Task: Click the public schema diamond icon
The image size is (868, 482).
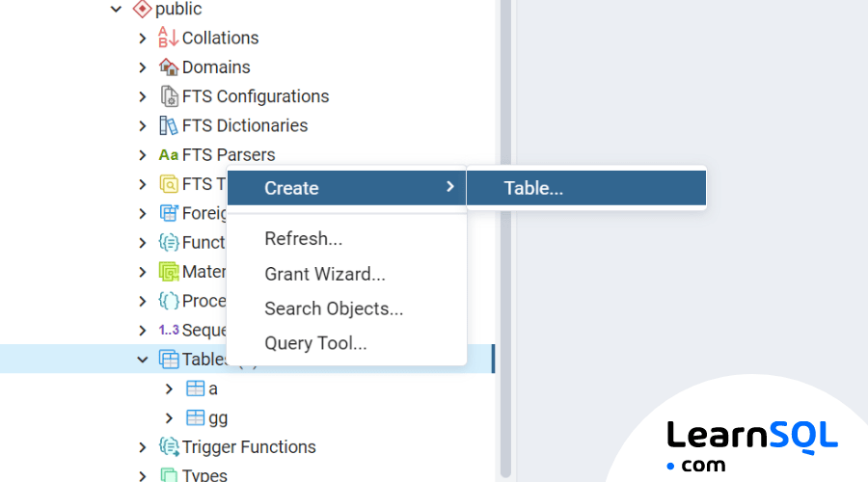Action: coord(143,9)
